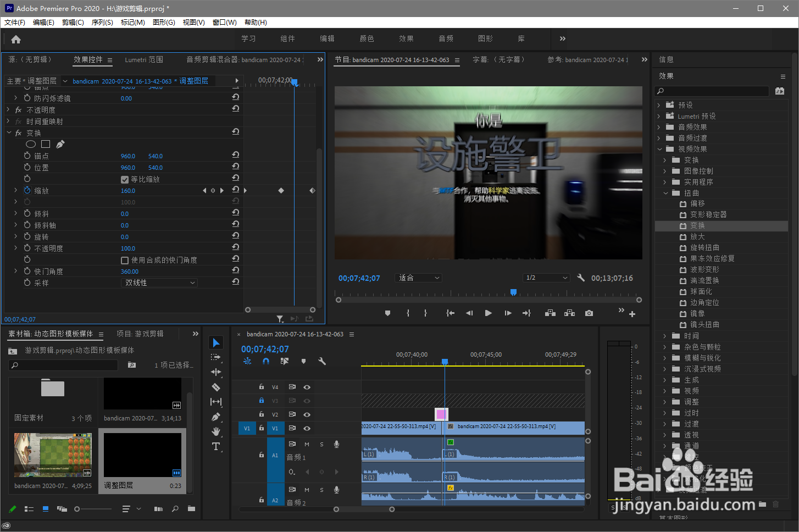
Task: Open 文件(F) menu
Action: tap(15, 23)
